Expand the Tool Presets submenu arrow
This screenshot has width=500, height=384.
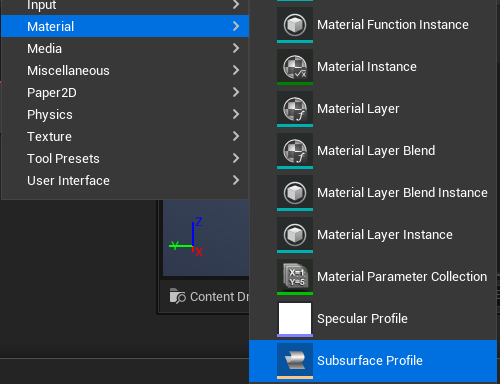236,158
